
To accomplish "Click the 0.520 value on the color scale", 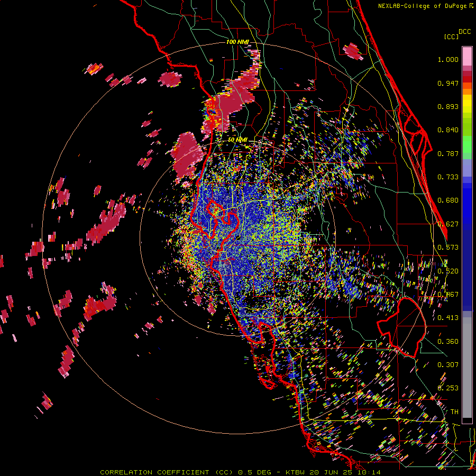I will [448, 271].
